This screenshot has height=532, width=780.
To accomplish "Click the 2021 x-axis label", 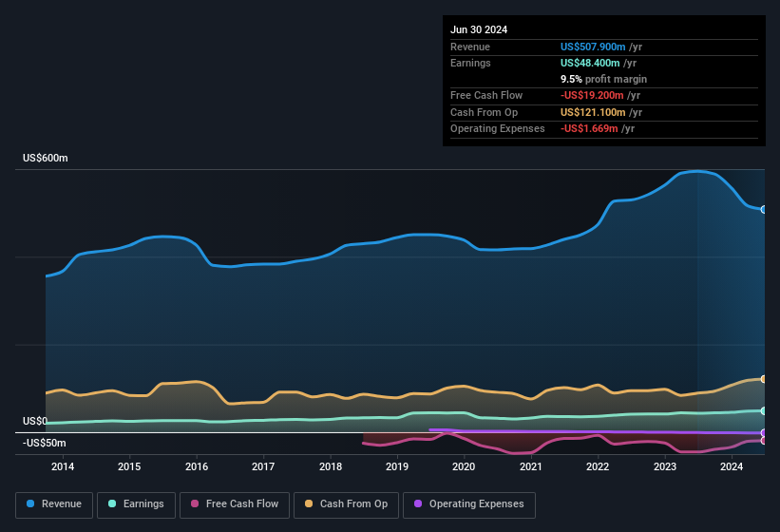I will (531, 466).
